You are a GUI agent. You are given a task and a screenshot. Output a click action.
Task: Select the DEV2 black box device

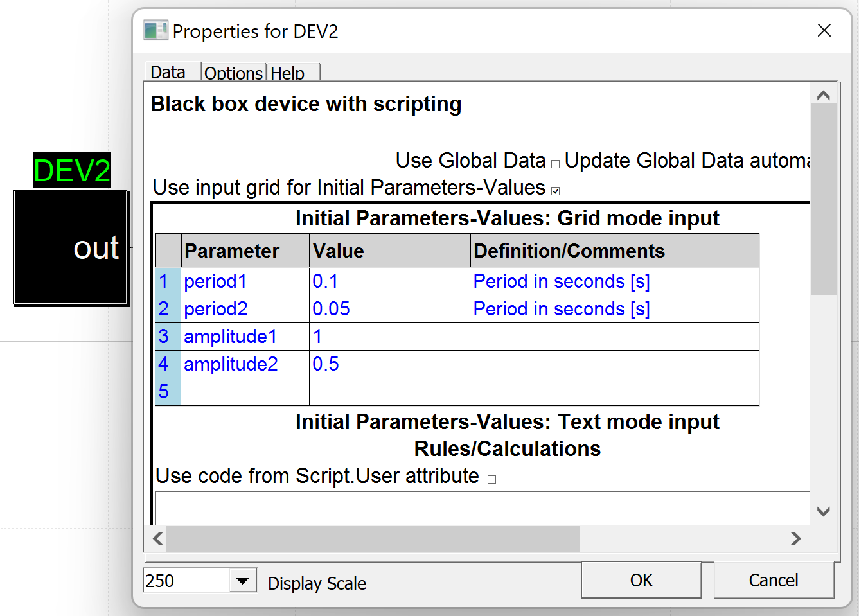[71, 247]
